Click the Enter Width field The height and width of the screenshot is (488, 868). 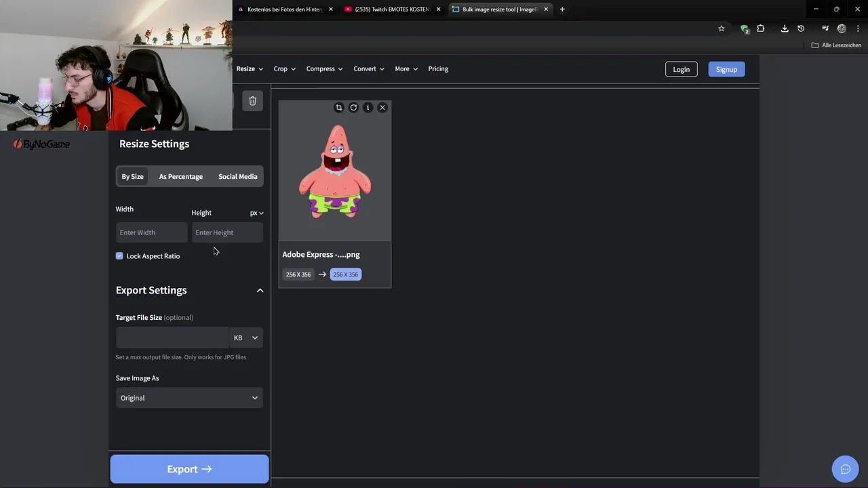[151, 232]
